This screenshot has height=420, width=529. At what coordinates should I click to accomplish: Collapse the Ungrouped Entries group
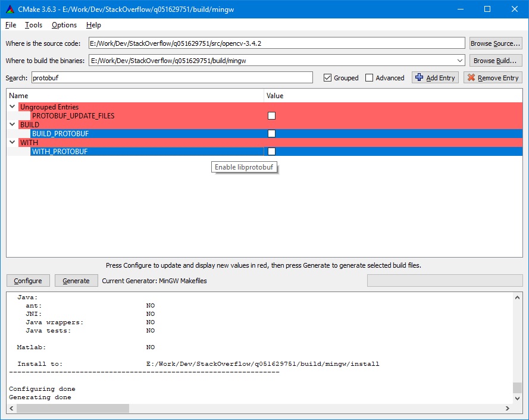click(12, 106)
